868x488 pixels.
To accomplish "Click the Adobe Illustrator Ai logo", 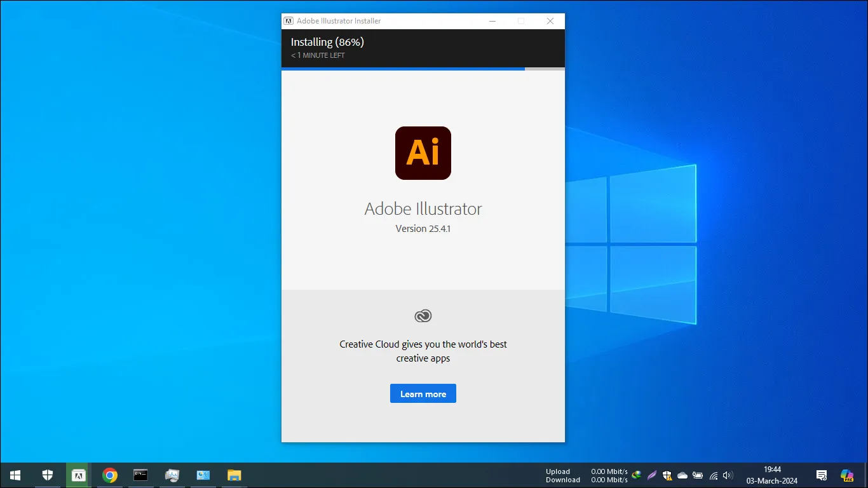I will [423, 153].
